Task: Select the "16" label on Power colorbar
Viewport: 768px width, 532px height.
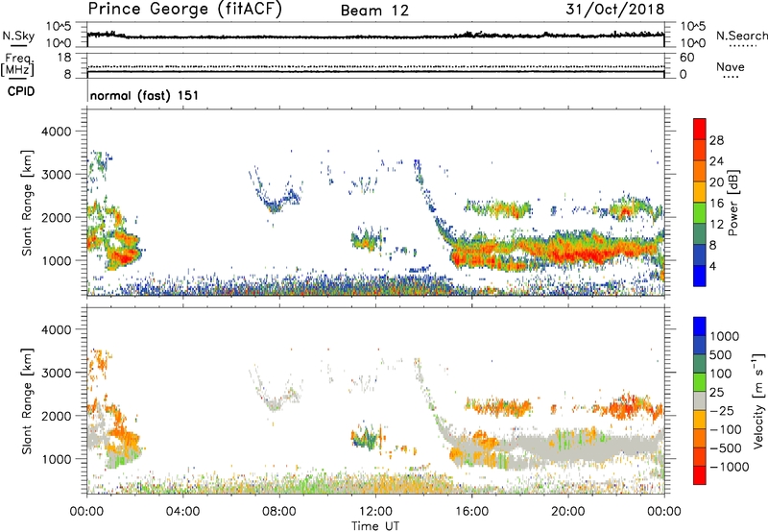Action: click(716, 204)
